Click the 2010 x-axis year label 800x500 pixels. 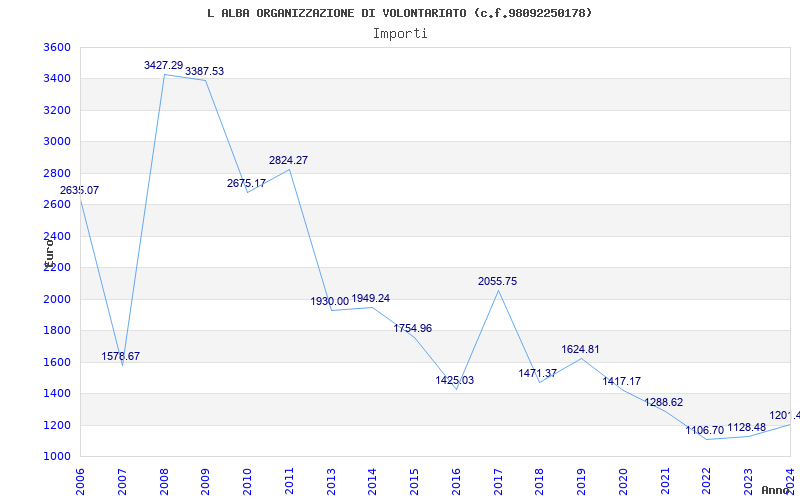click(247, 482)
